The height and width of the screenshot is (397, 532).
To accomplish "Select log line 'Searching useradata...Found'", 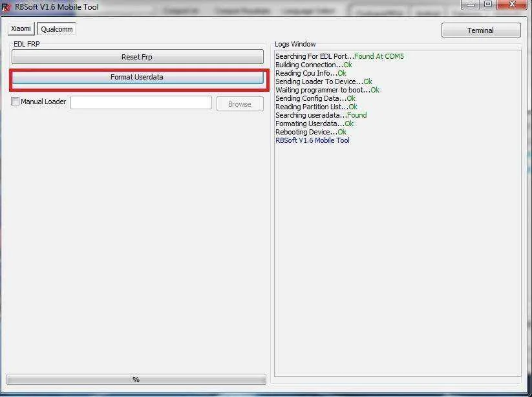I will tap(321, 115).
